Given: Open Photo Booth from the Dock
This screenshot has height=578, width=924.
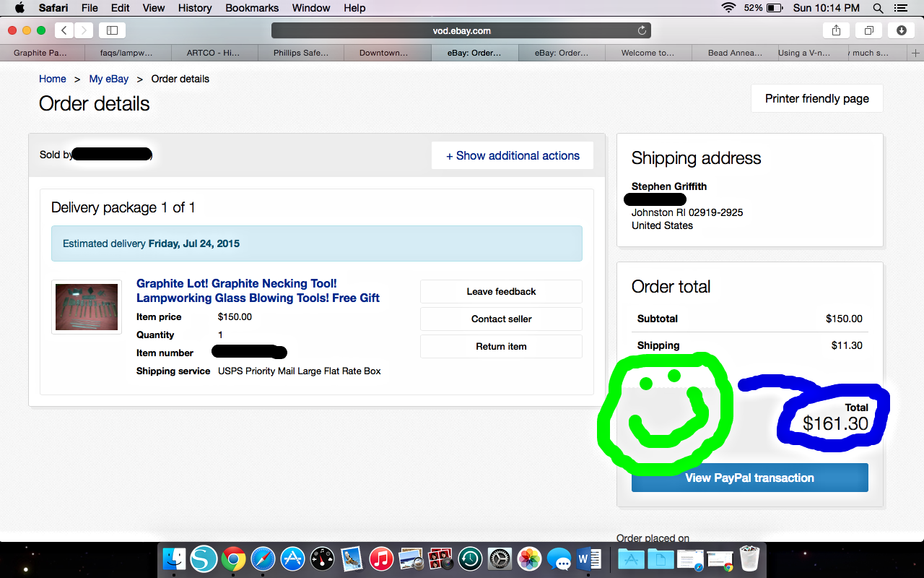Looking at the screenshot, I should [440, 558].
